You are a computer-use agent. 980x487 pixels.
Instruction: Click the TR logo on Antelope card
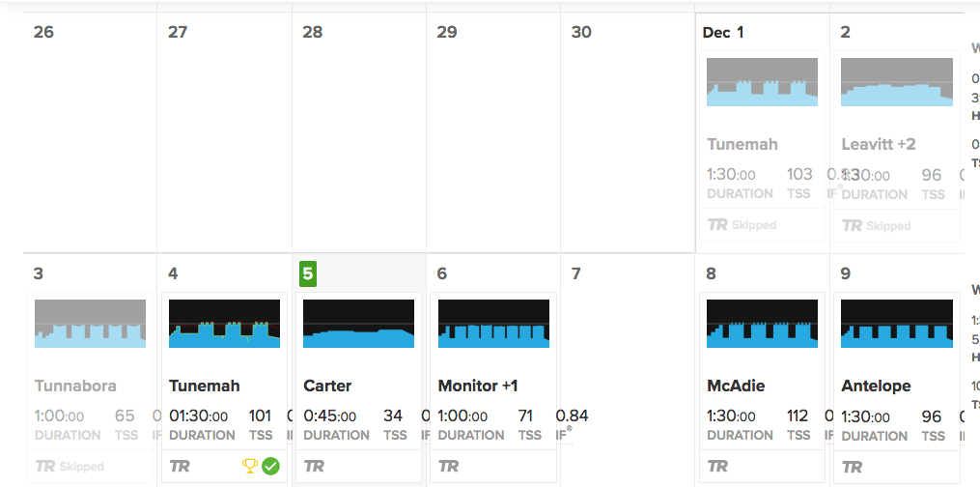pyautogui.click(x=852, y=467)
